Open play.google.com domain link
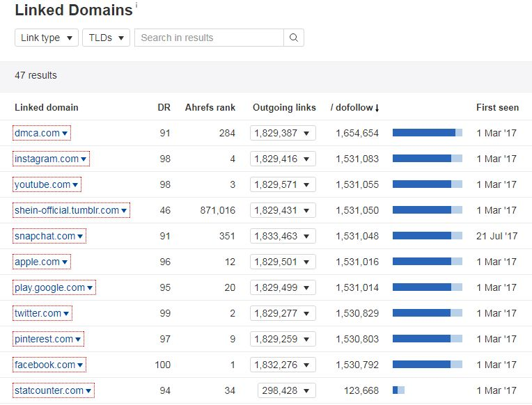Image resolution: width=532 pixels, height=405 pixels. tap(54, 287)
